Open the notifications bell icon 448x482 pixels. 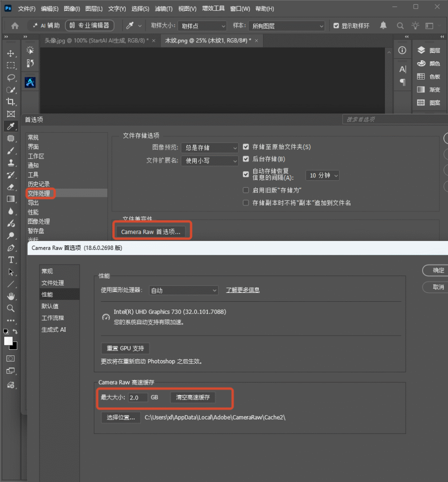[383, 25]
